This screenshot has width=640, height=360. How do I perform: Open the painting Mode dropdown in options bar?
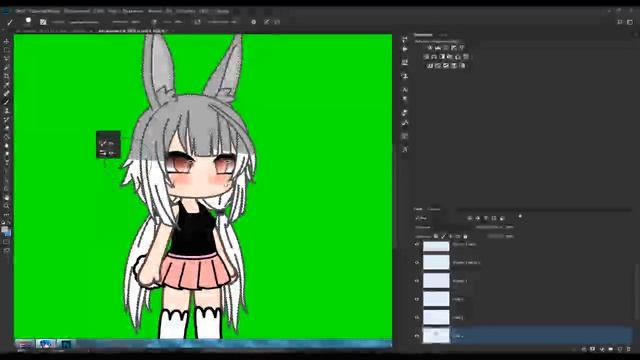click(x=84, y=22)
